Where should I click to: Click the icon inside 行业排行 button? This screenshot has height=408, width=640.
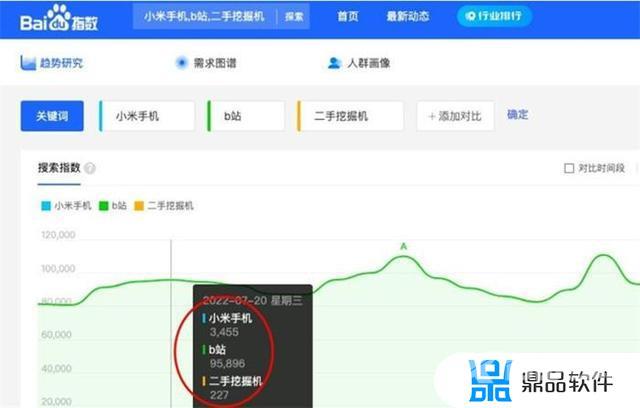471,16
